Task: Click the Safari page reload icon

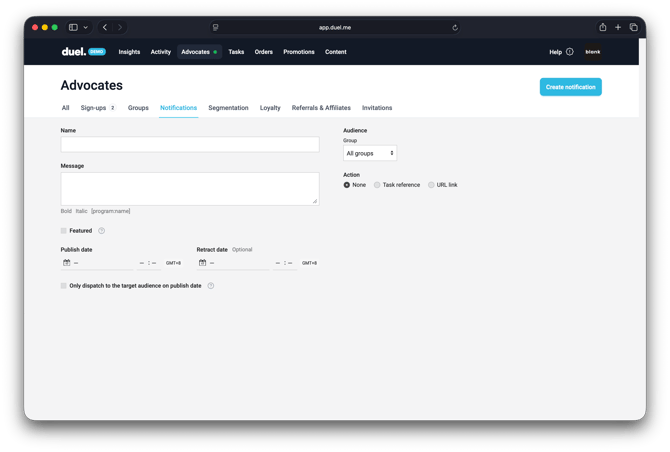Action: pos(455,28)
